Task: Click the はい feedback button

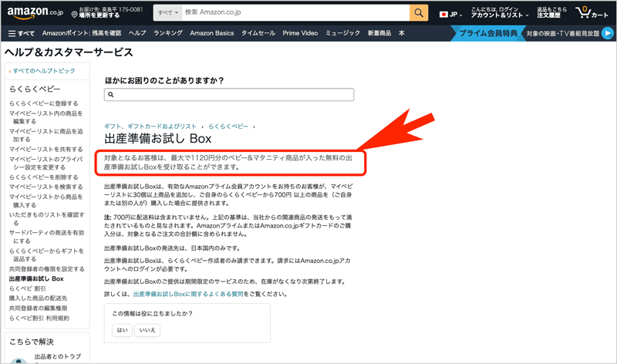Action: (122, 330)
